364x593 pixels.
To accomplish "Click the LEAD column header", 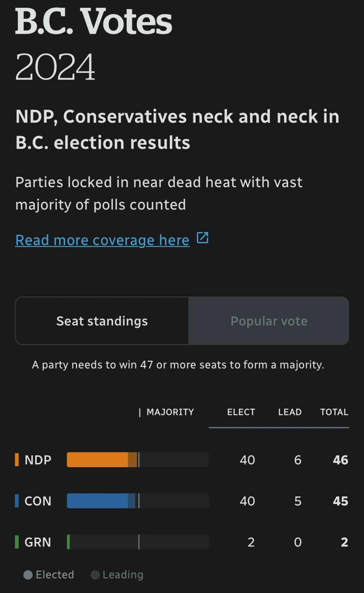I will click(290, 412).
